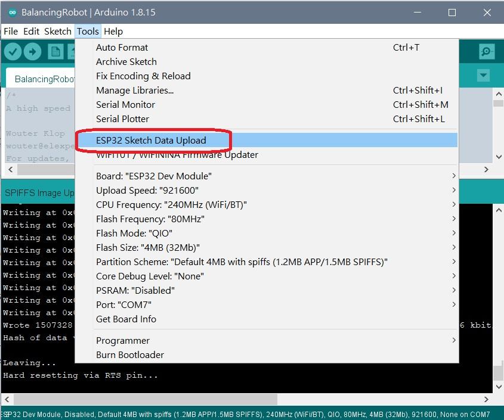Viewport: 504px width, 420px height.
Task: Click the "Wrote 1507328" console line
Action: [x=38, y=325]
